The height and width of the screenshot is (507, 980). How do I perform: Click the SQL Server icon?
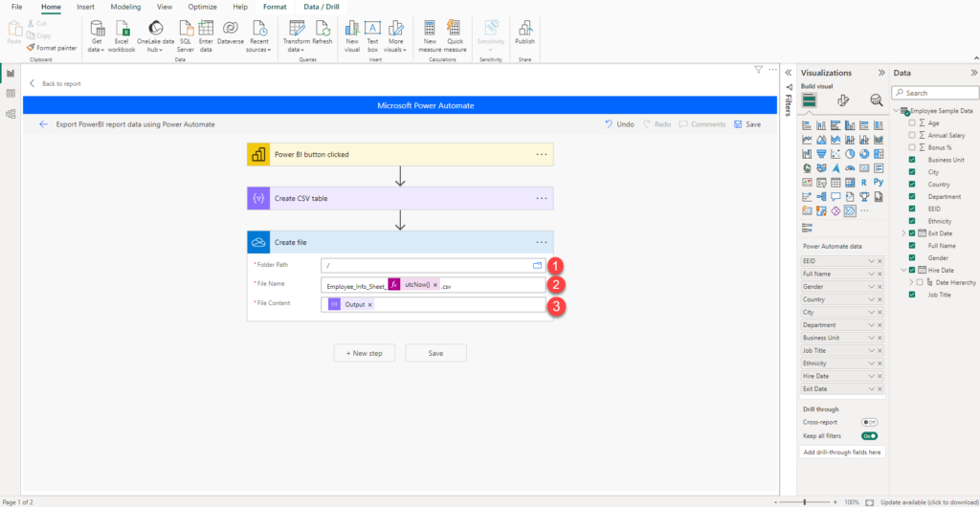point(185,32)
